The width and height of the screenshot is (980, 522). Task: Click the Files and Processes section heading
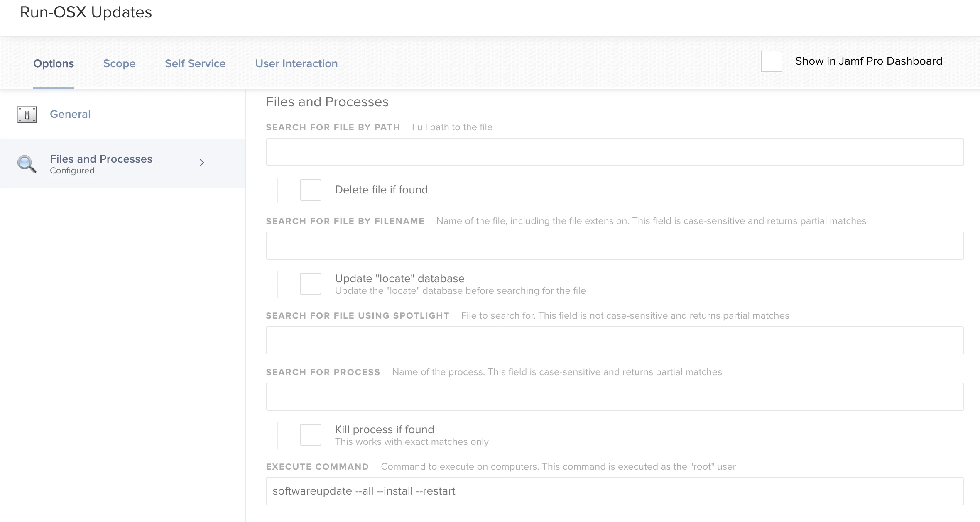[327, 102]
